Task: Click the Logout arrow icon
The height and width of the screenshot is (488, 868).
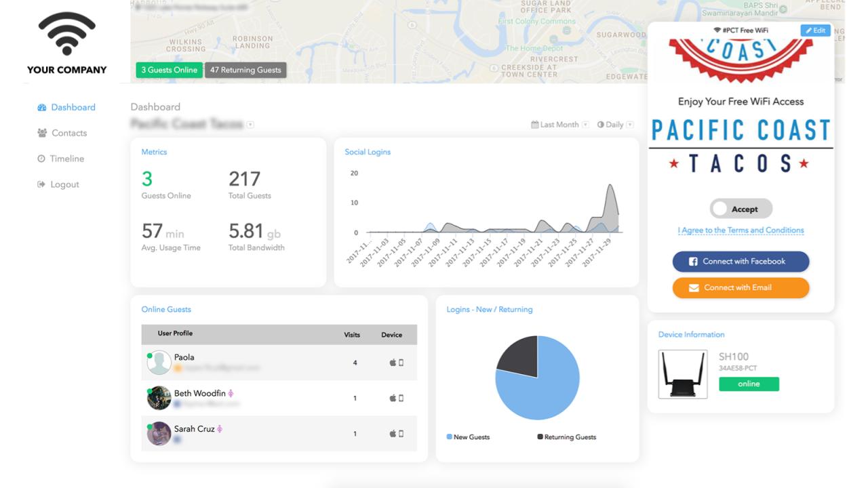Action: click(41, 184)
